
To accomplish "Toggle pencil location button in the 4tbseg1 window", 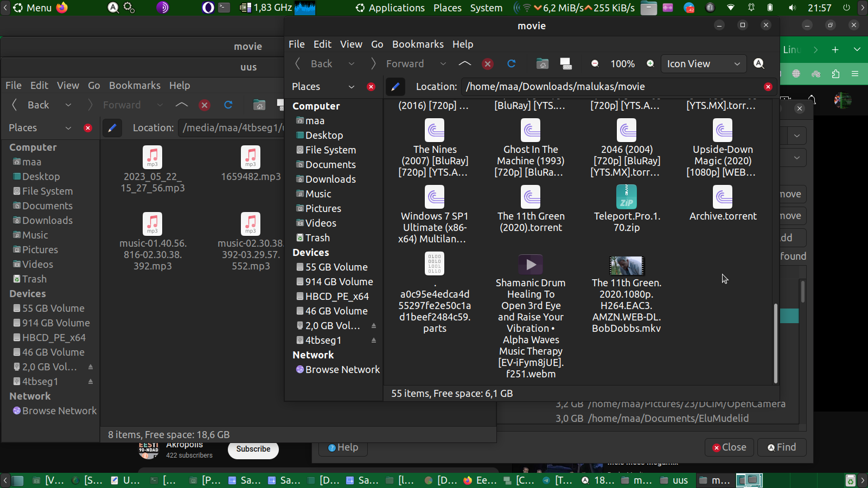I will 112,128.
